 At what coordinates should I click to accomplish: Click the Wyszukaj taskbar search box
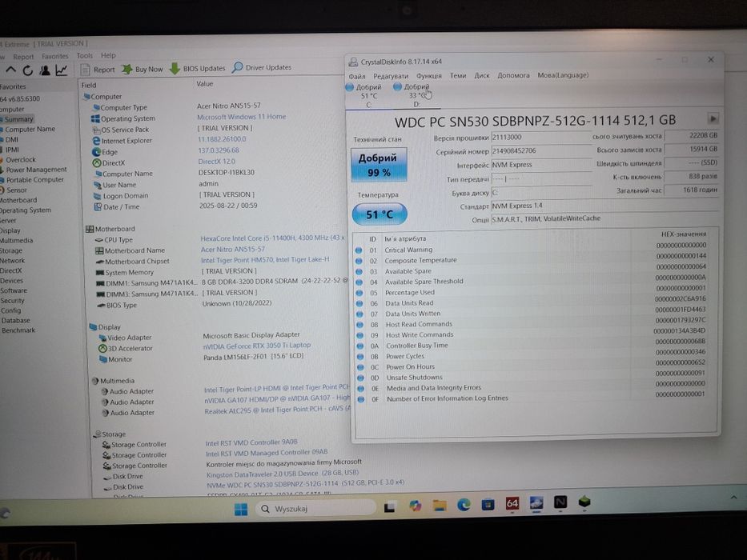pos(316,509)
